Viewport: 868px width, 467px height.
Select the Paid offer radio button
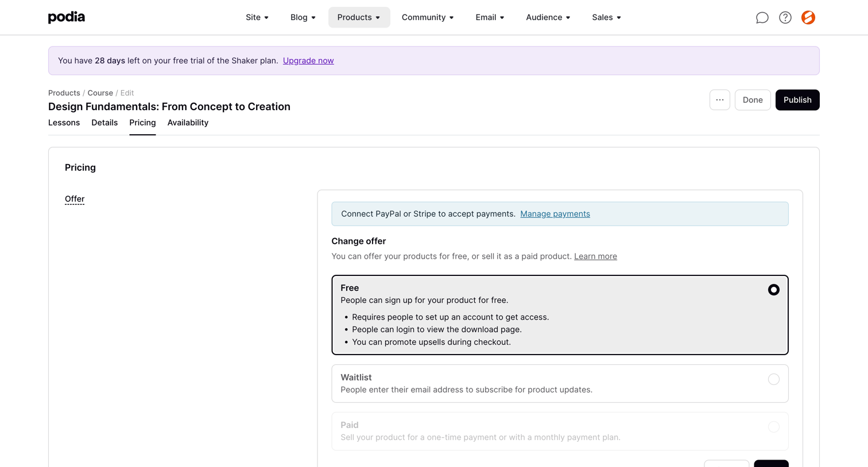coord(774,427)
